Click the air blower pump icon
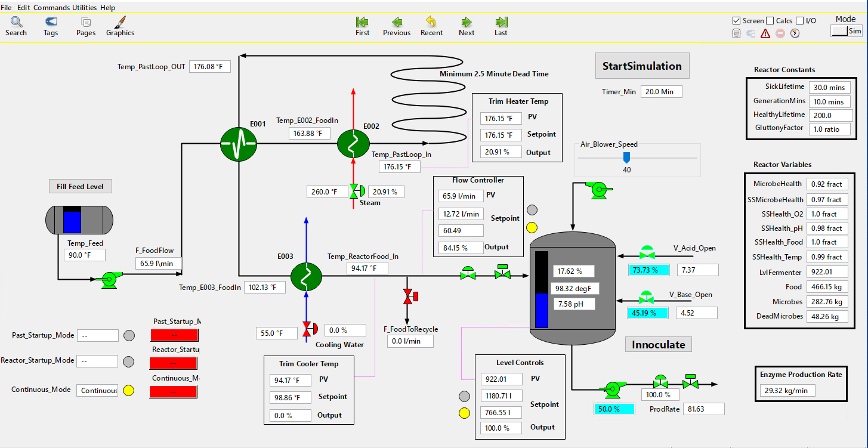The height and width of the screenshot is (448, 868). click(598, 190)
